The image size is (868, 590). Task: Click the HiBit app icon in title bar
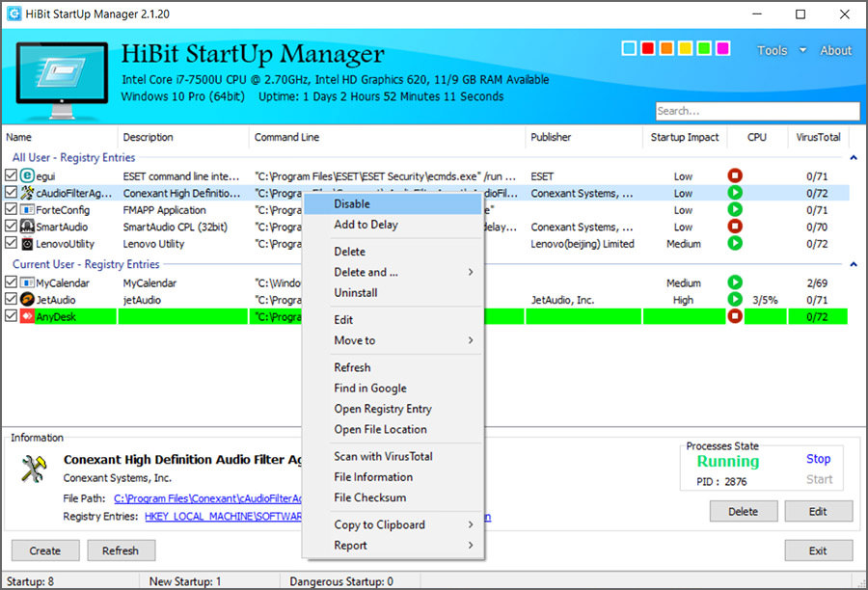pos(14,13)
